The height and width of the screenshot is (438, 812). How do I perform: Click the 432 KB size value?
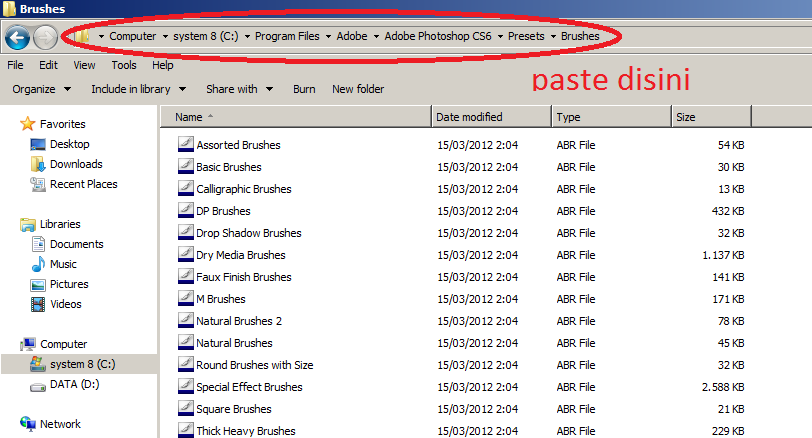[728, 211]
